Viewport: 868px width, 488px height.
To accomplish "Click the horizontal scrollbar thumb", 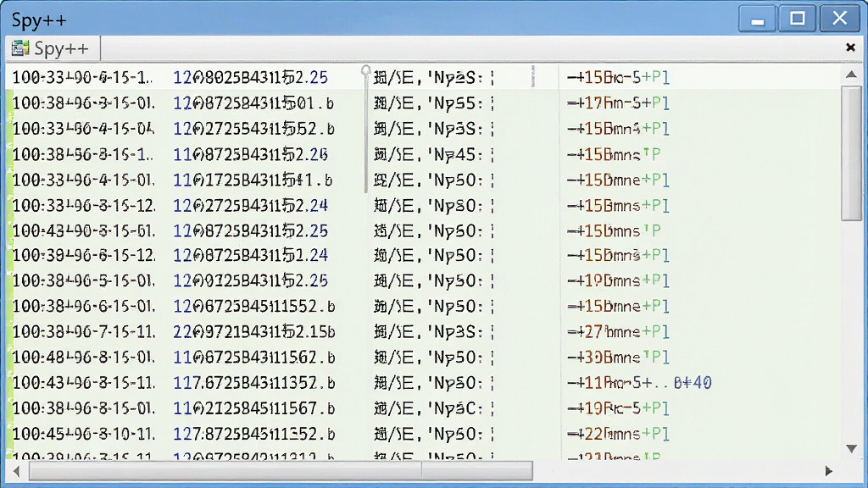I will [x=281, y=471].
